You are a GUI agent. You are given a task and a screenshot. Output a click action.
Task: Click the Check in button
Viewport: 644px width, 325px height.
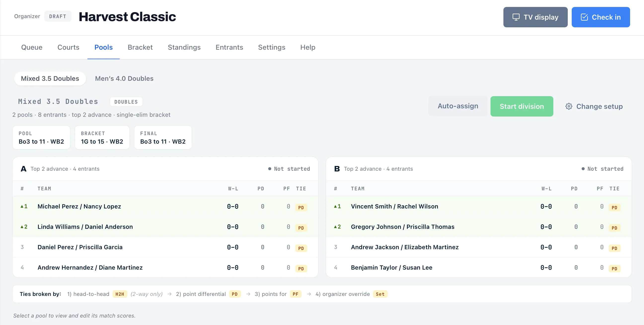point(601,17)
